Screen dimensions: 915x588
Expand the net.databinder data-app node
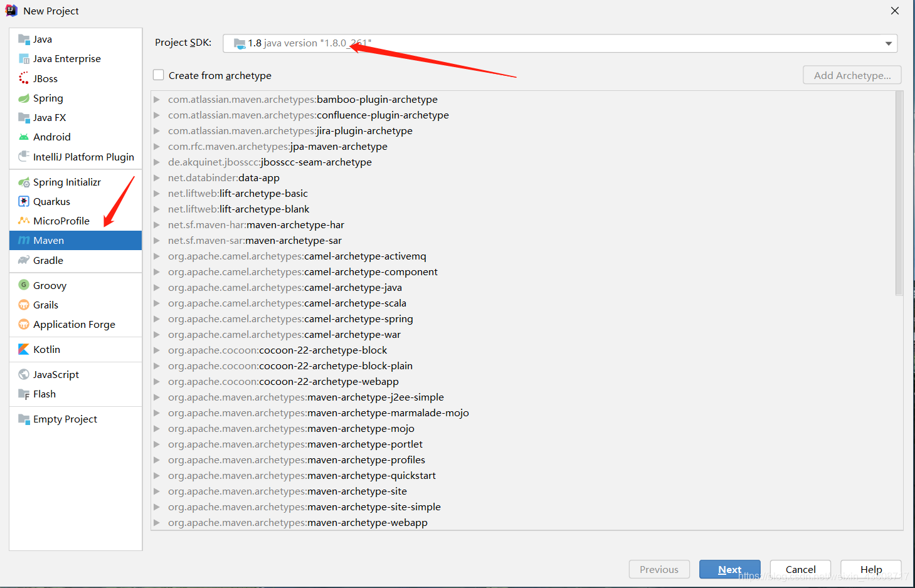tap(157, 178)
